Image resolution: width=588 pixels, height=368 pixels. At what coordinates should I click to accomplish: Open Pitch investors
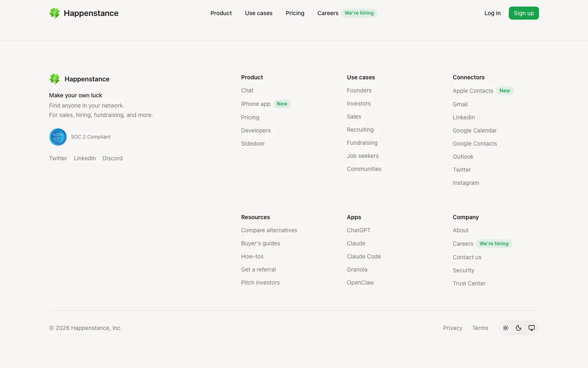tap(261, 283)
